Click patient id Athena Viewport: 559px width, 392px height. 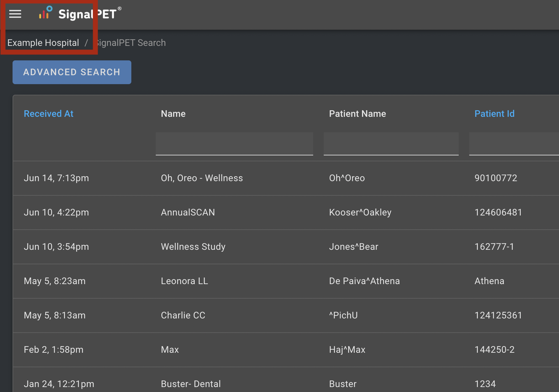tap(489, 281)
